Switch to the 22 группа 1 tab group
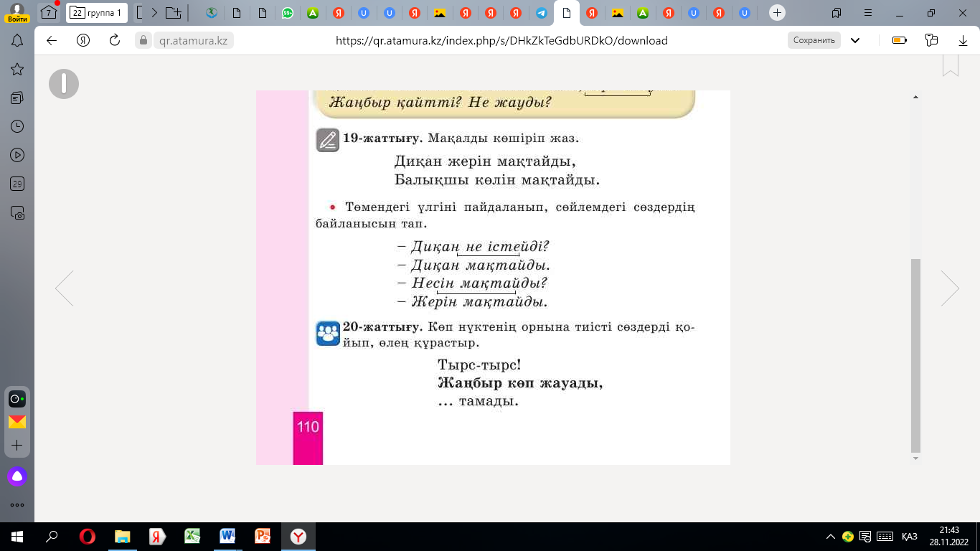 click(x=98, y=12)
